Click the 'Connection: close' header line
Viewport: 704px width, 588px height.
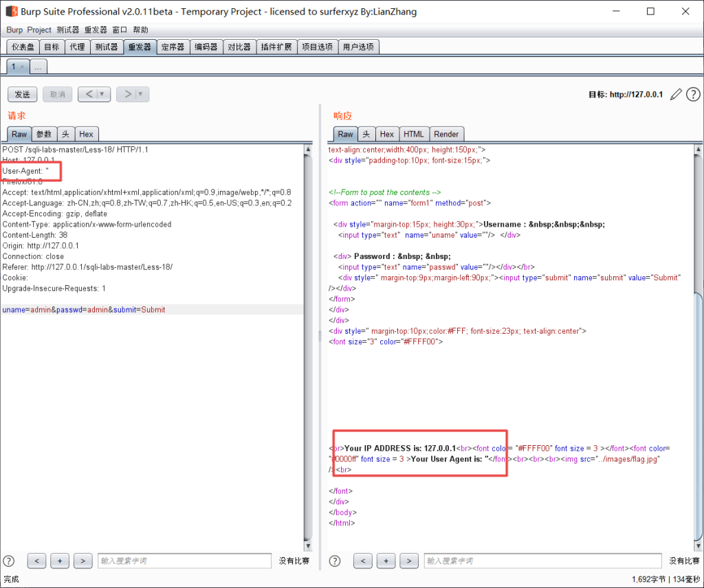pos(33,256)
